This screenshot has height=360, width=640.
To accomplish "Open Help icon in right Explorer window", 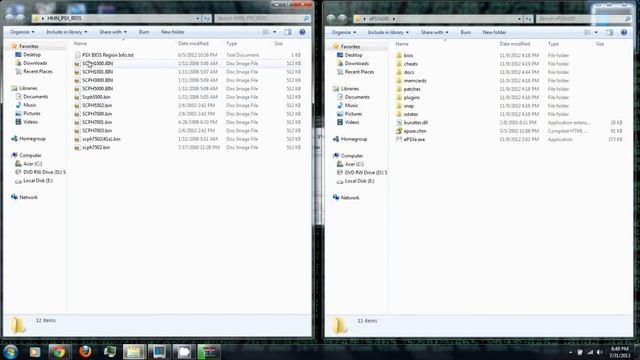I will coord(624,32).
